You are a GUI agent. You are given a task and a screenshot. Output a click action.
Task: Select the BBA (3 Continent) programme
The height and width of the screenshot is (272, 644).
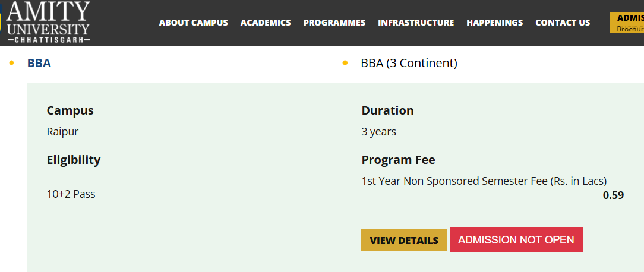coord(409,64)
